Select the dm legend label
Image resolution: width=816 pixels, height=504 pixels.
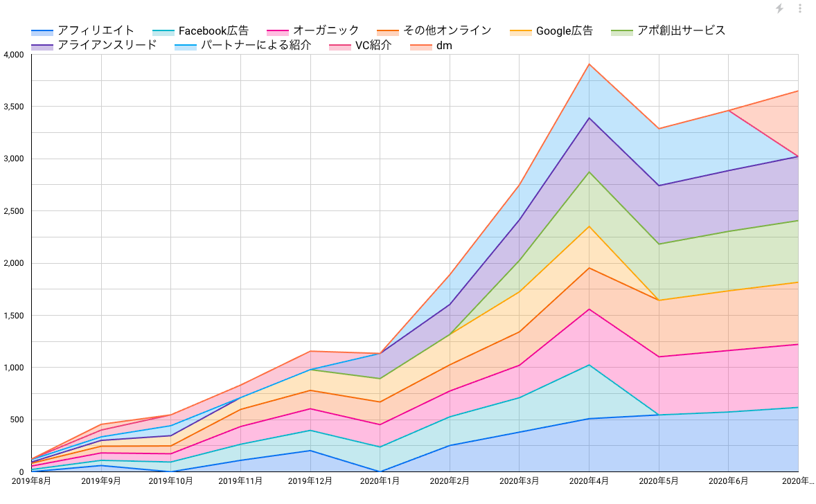pos(444,45)
